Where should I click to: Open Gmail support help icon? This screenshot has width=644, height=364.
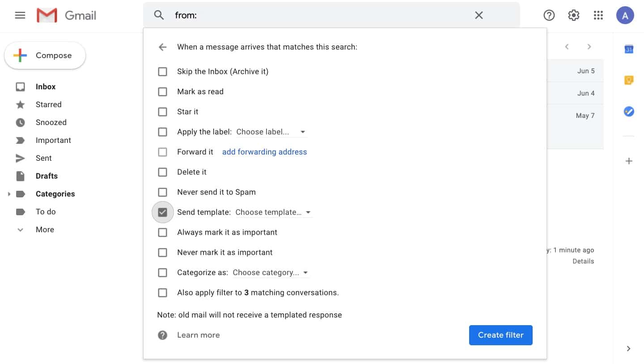click(549, 15)
